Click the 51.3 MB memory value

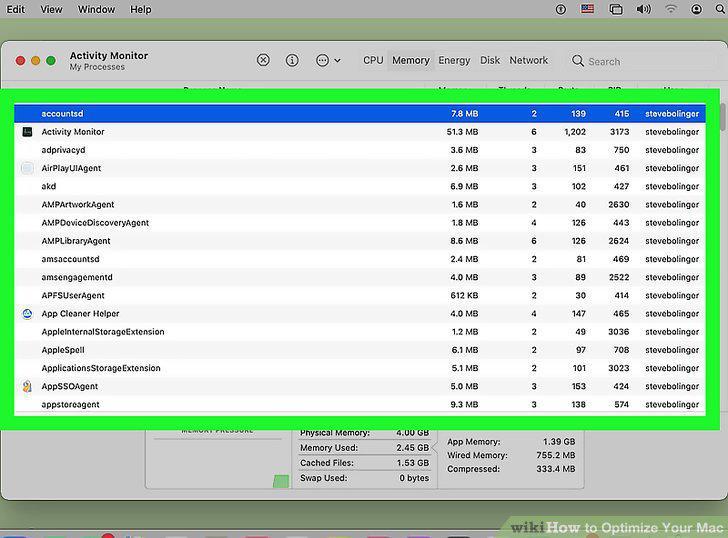coord(462,132)
